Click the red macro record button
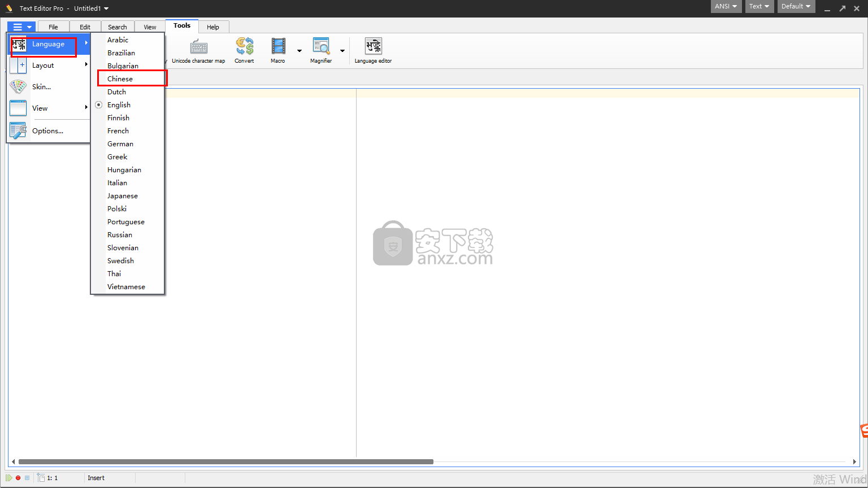Screen dimensions: 868x488 (x=18, y=478)
